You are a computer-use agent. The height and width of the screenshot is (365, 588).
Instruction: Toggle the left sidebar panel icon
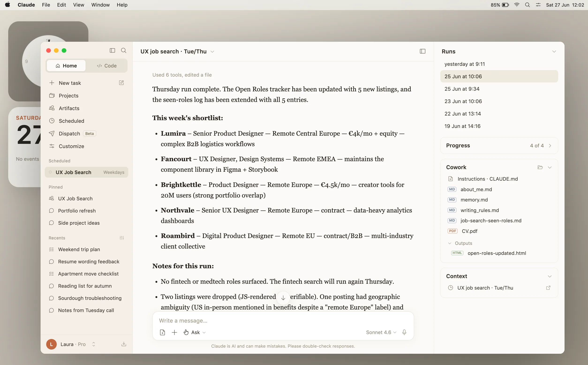[112, 50]
